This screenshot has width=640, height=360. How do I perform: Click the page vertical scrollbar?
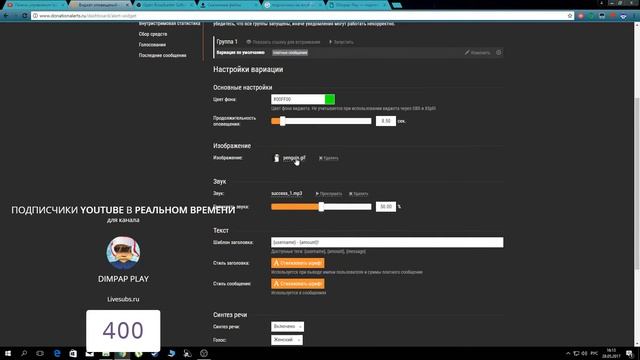637,184
